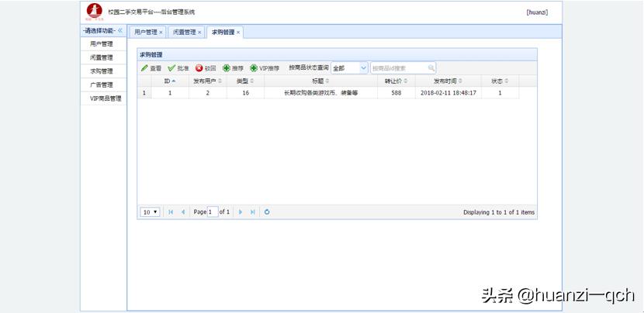Viewport: 644px width, 313px height.
Task: Sort by the 标题 column header
Action: pyautogui.click(x=320, y=81)
